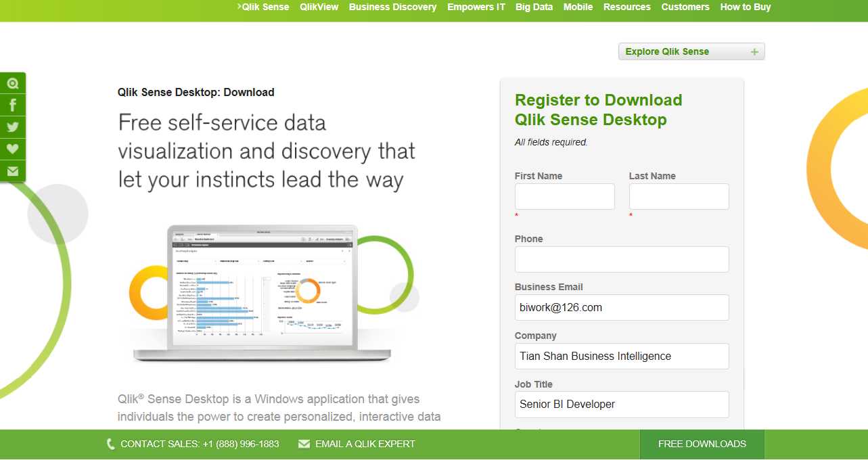Click the laptop screenshot of Qlik Sense

coord(262,294)
